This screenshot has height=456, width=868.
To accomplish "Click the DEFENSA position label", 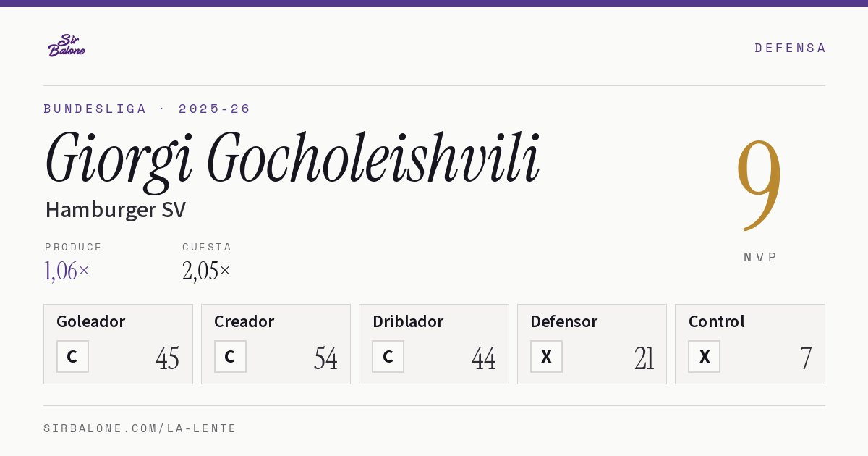I will (790, 48).
